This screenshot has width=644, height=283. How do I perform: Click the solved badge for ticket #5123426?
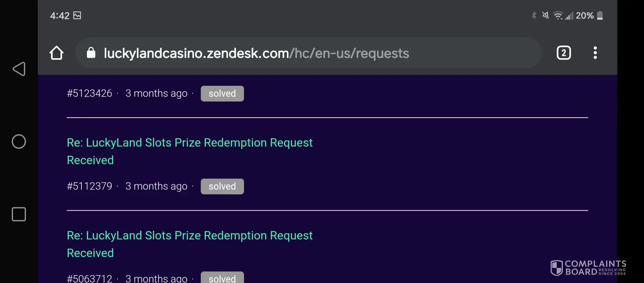[222, 93]
